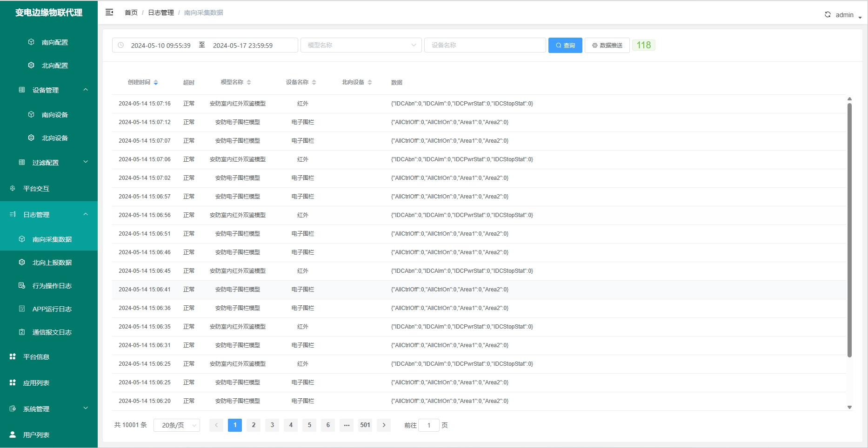Open the 20条/页 page size selector
The height and width of the screenshot is (448, 868).
(x=177, y=425)
